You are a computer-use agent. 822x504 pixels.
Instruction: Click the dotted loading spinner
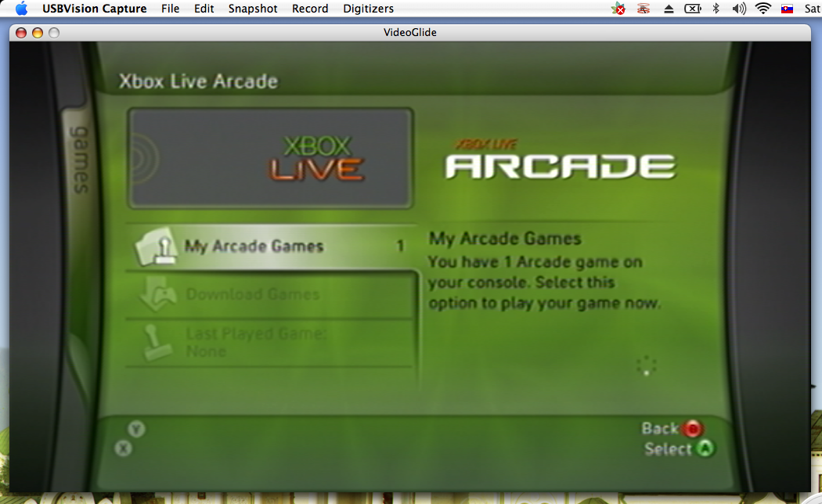[647, 365]
